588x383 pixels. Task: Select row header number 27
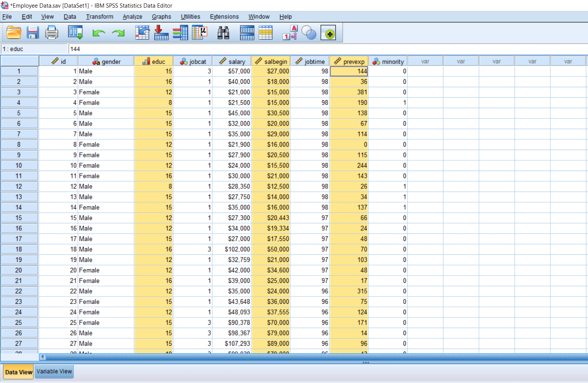coord(19,343)
